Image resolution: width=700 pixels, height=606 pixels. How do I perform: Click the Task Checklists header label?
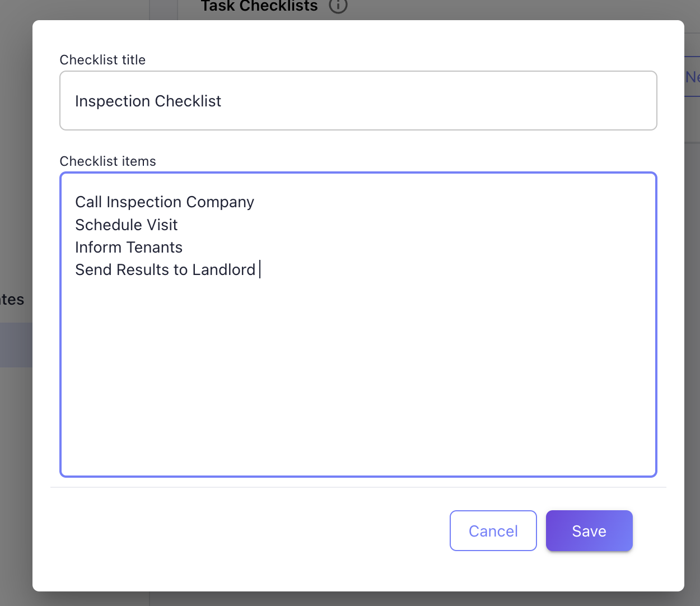click(258, 7)
